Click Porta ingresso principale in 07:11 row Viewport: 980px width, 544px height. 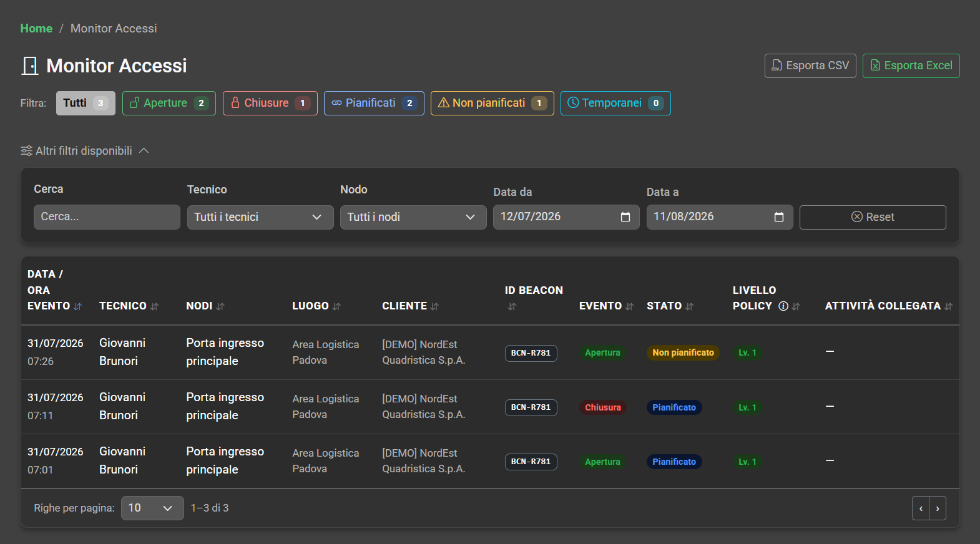coord(225,406)
